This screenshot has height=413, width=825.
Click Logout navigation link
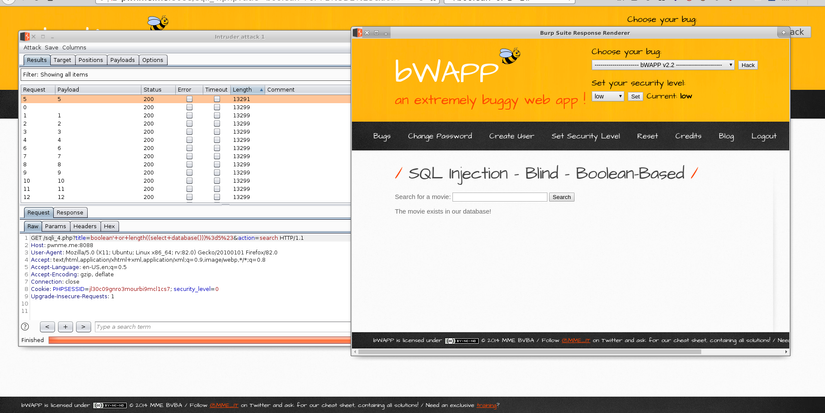coord(763,136)
